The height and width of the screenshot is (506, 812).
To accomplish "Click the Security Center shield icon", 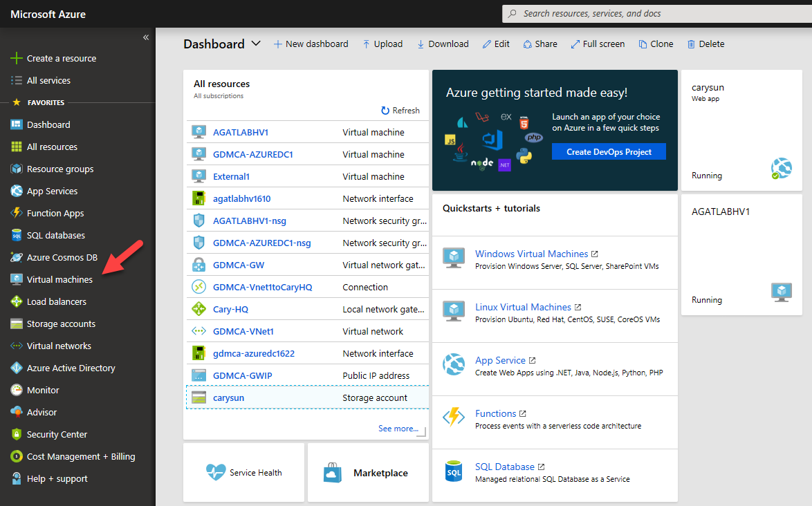I will [x=17, y=434].
